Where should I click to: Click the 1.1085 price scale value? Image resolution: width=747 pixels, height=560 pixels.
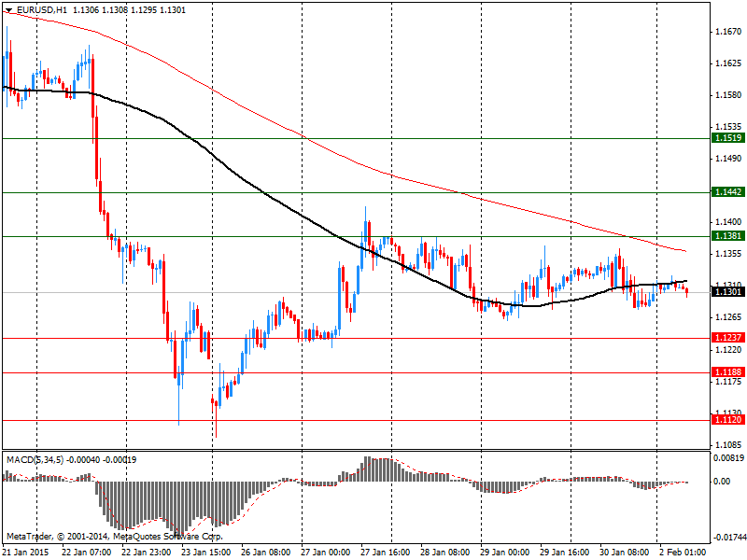click(x=729, y=445)
